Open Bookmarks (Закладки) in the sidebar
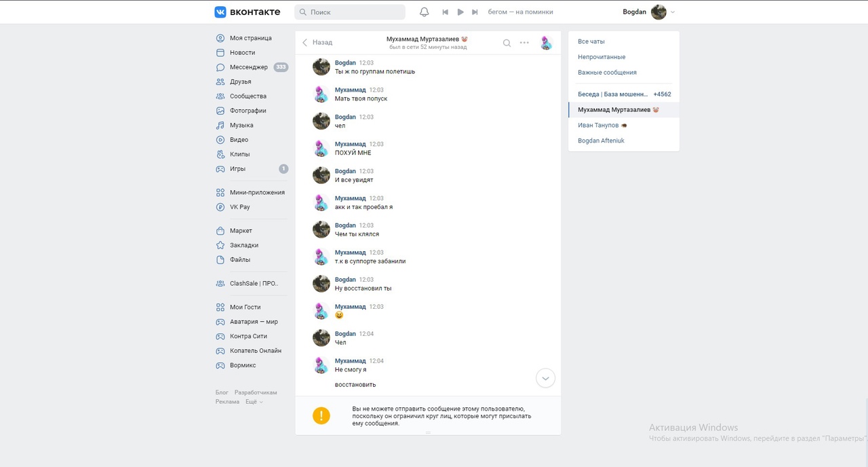 (243, 245)
